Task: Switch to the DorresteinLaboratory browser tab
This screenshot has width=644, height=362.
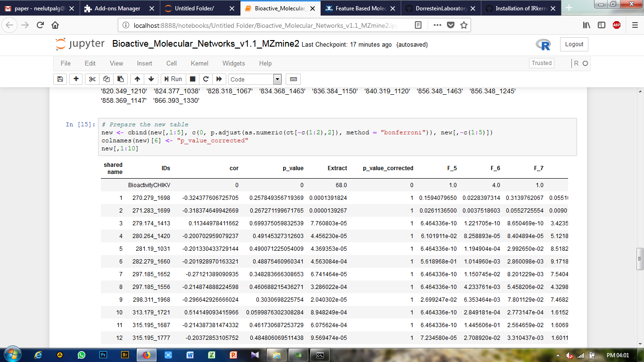Action: pos(441,8)
